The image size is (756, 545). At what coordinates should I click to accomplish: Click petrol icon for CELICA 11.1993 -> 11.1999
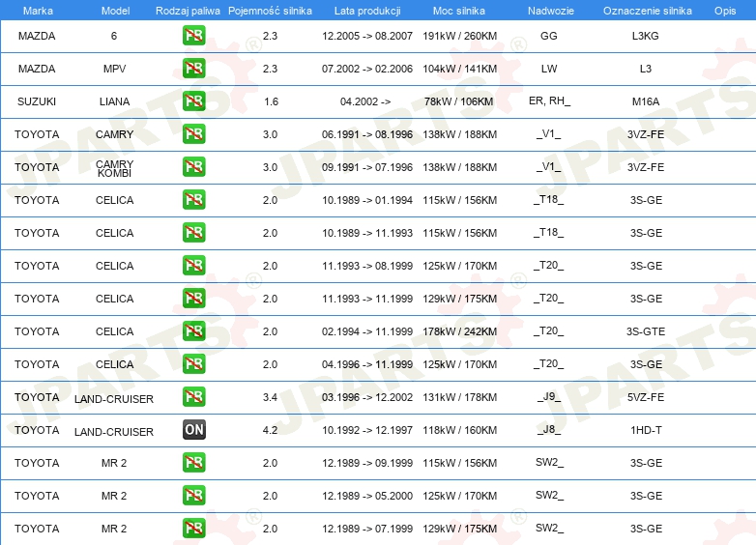click(193, 298)
